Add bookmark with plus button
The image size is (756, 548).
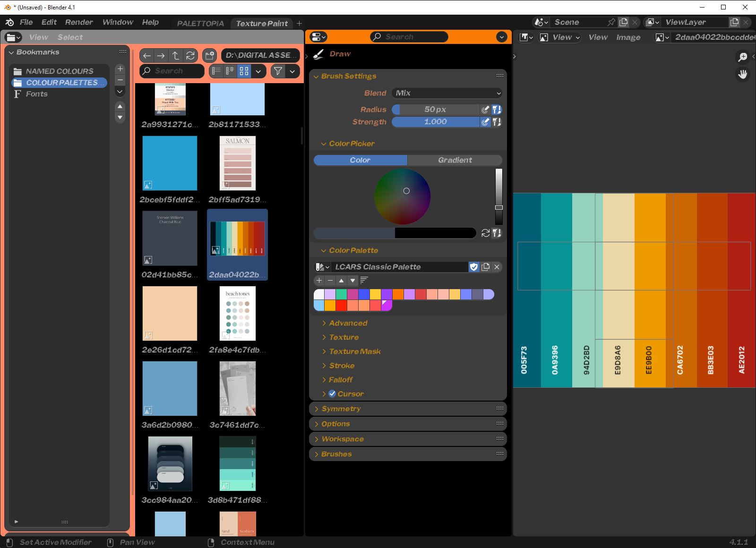[x=120, y=69]
